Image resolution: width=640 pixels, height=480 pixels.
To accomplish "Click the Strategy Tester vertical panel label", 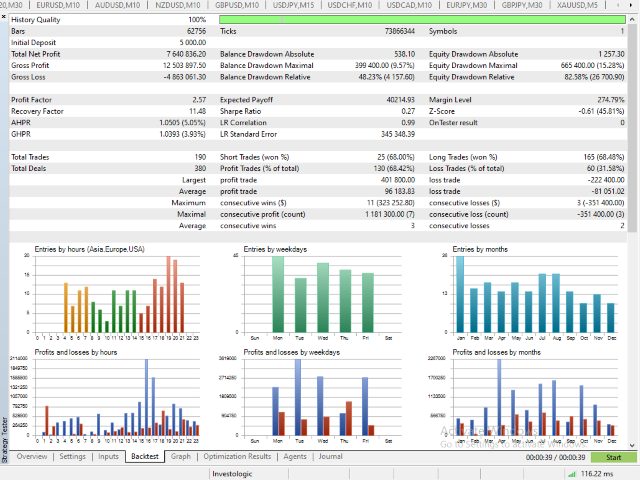I will tap(4, 437).
